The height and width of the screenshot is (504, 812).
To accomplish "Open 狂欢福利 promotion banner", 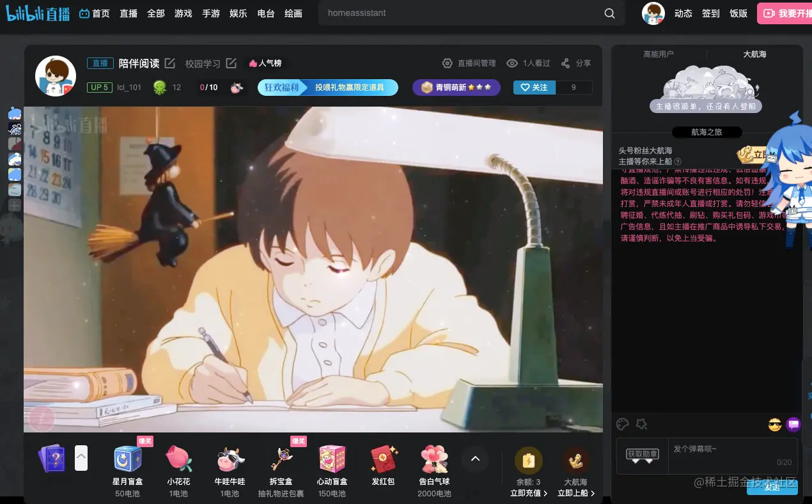I will [x=328, y=88].
